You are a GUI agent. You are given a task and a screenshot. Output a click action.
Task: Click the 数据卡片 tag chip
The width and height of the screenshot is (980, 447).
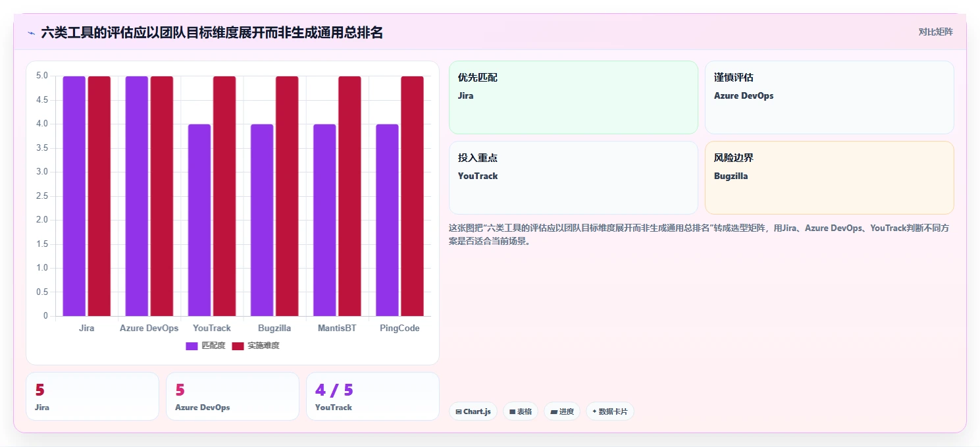pos(610,411)
